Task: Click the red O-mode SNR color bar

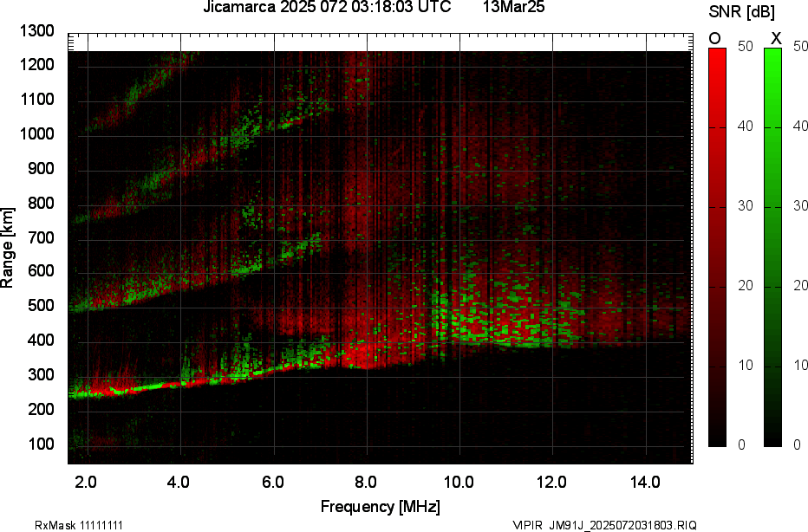Action: [717, 247]
